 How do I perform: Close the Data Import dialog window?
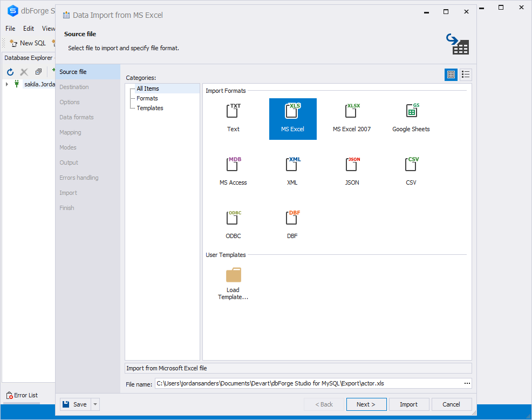[x=467, y=11]
